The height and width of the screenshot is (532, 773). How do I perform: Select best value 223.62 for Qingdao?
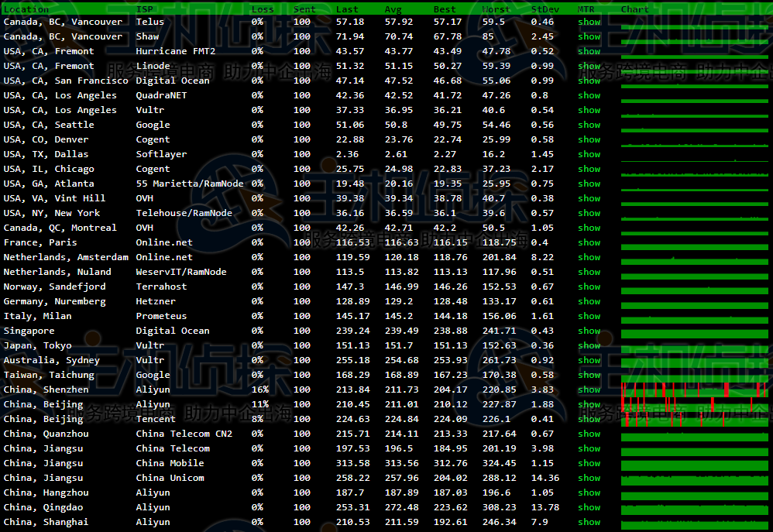pos(450,507)
